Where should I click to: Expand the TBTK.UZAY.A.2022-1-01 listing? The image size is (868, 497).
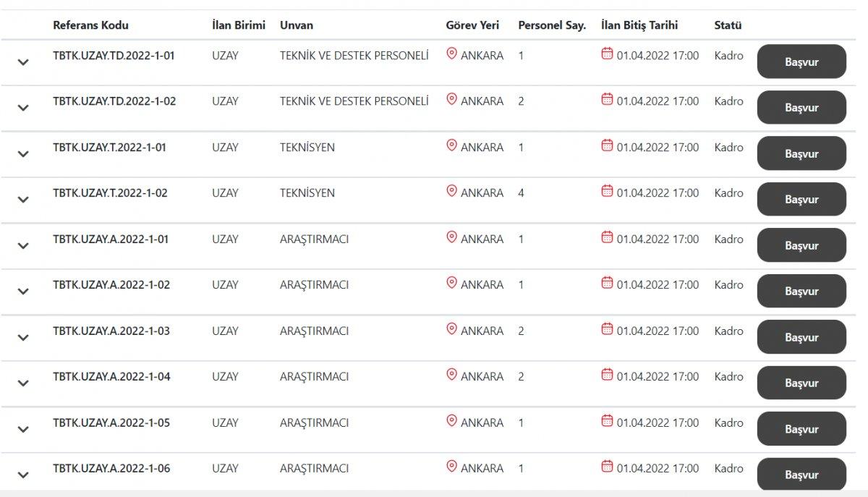pos(23,246)
